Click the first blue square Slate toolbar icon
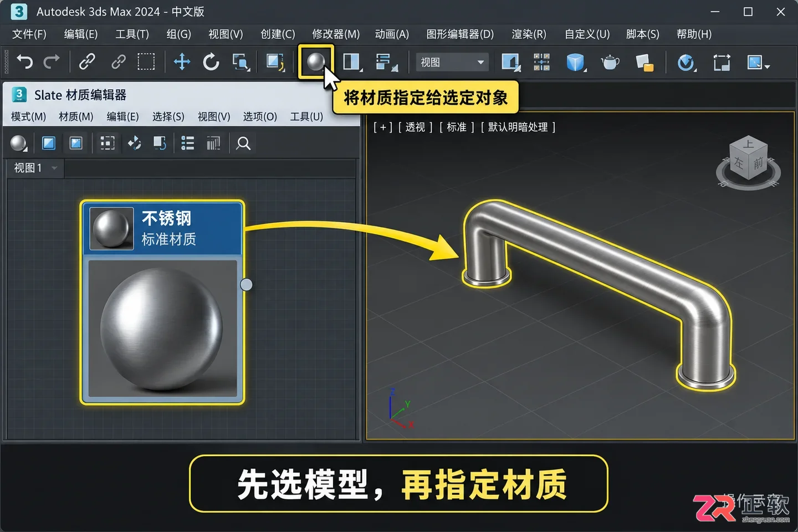Screen dimensions: 798x532 [x=49, y=144]
